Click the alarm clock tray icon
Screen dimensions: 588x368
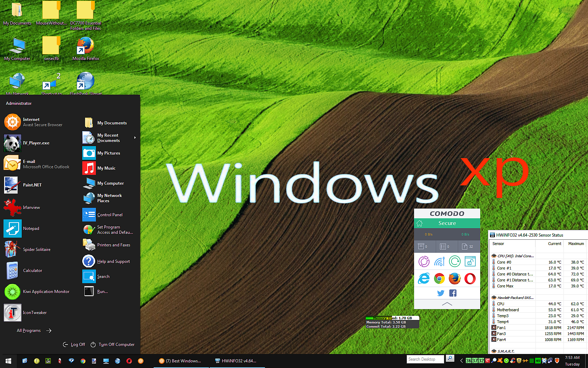[544, 361]
